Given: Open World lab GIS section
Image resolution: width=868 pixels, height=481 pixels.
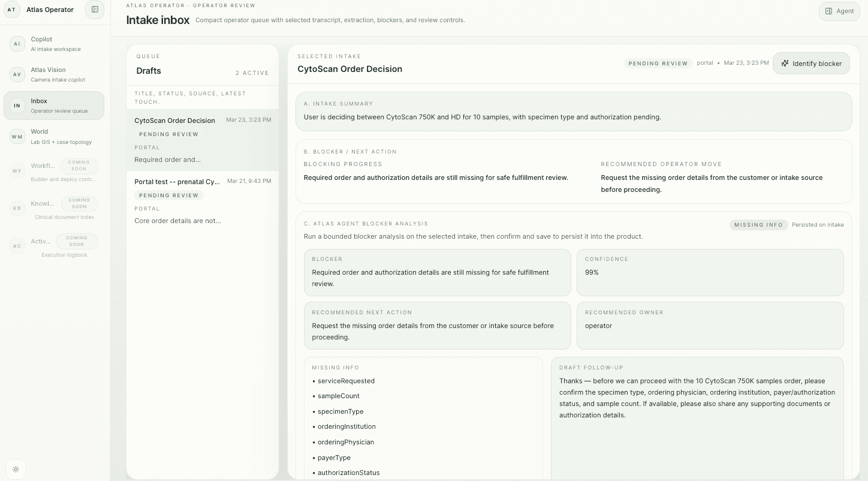Looking at the screenshot, I should click(54, 137).
